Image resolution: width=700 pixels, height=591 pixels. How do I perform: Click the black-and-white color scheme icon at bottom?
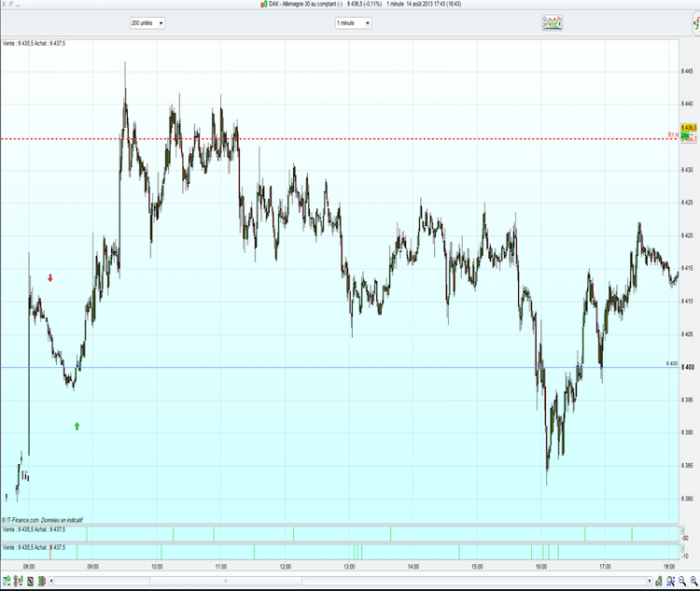point(31,581)
